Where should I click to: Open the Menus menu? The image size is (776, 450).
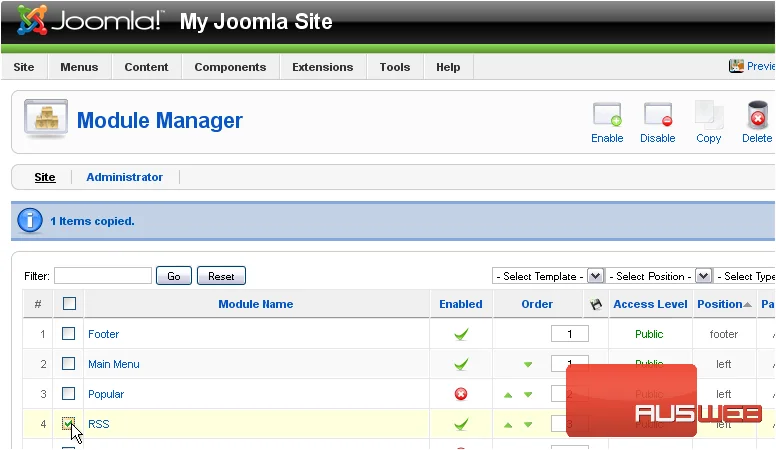(79, 67)
